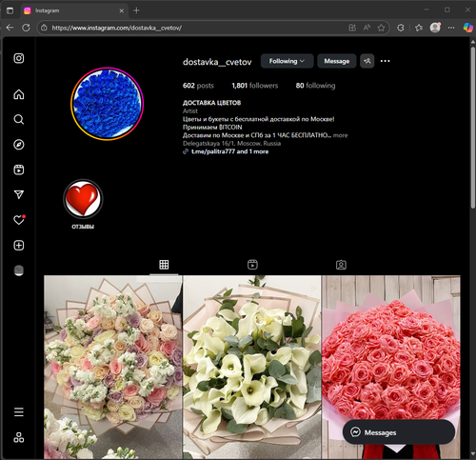Click the Read aloud icon in address bar
476x460 pixels.
[367, 28]
